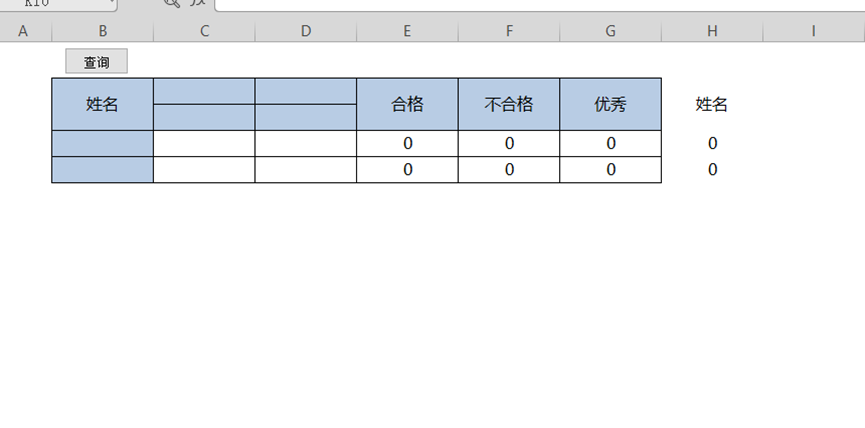
Task: Open the name box dropdown arrow
Action: (111, 3)
